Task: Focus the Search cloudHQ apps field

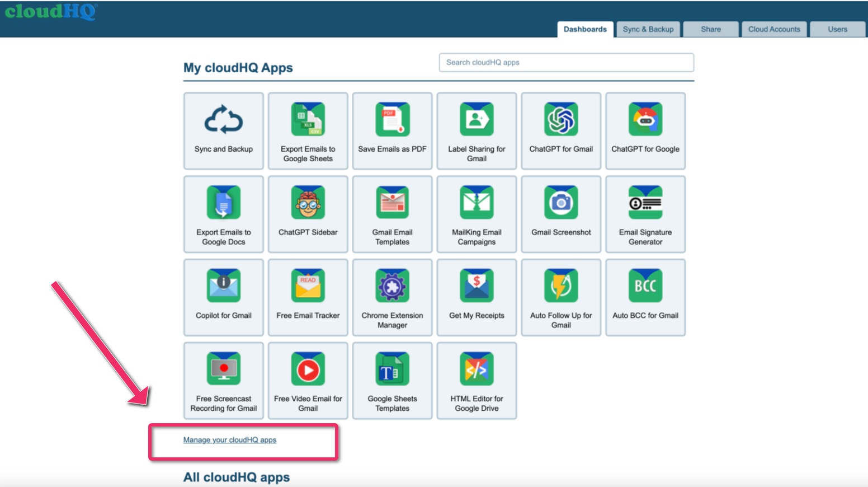Action: pyautogui.click(x=567, y=63)
